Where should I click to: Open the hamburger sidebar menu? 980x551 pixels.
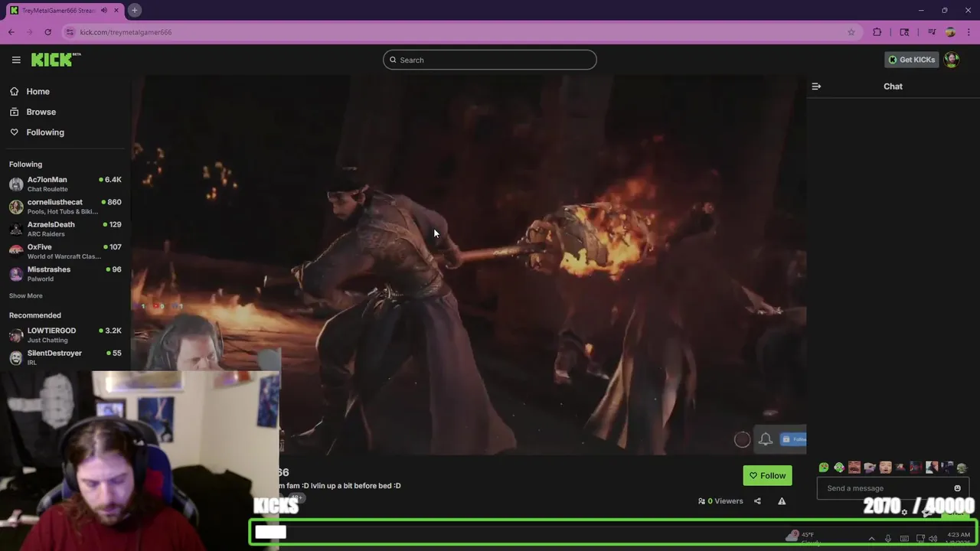click(x=16, y=60)
